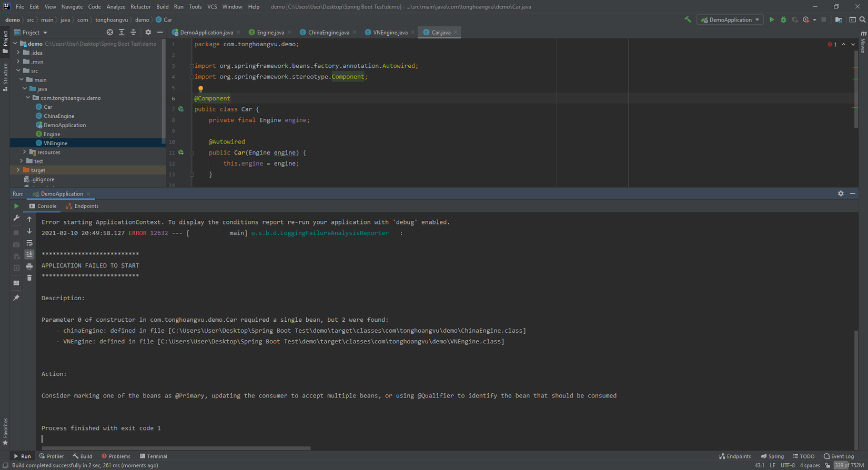The image size is (868, 470).
Task: Open the Refactor menu
Action: 140,7
